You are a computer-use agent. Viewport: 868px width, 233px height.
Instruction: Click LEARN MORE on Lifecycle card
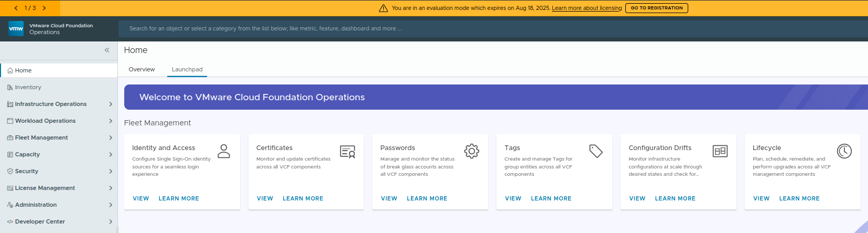[x=799, y=198]
